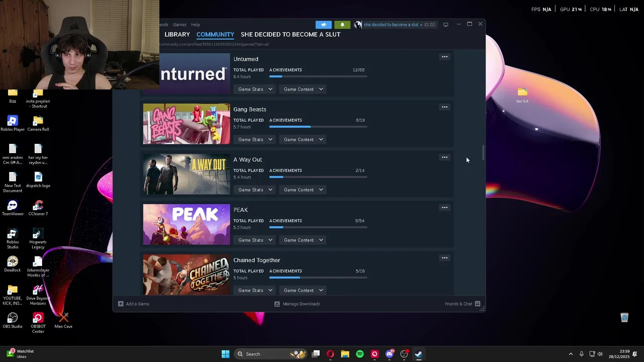Open the more options menu for A Way Out

(x=444, y=157)
